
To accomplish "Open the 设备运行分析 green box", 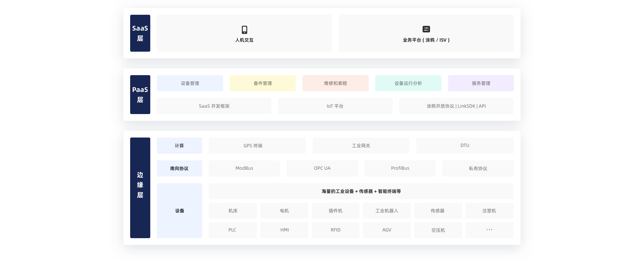I will (x=408, y=83).
